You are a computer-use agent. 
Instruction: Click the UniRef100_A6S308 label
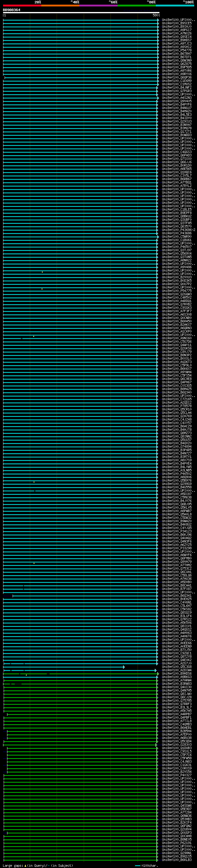[x=177, y=315]
